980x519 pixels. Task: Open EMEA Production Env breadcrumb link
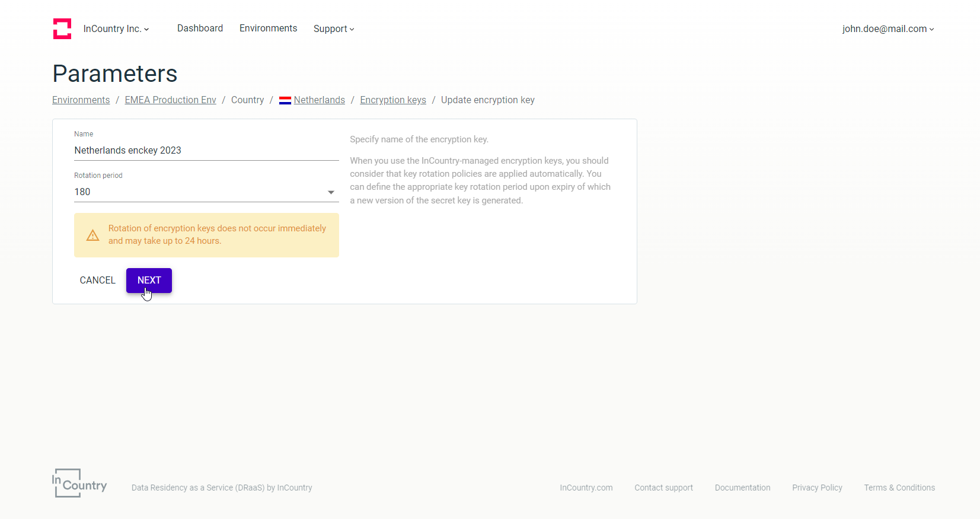click(x=170, y=100)
